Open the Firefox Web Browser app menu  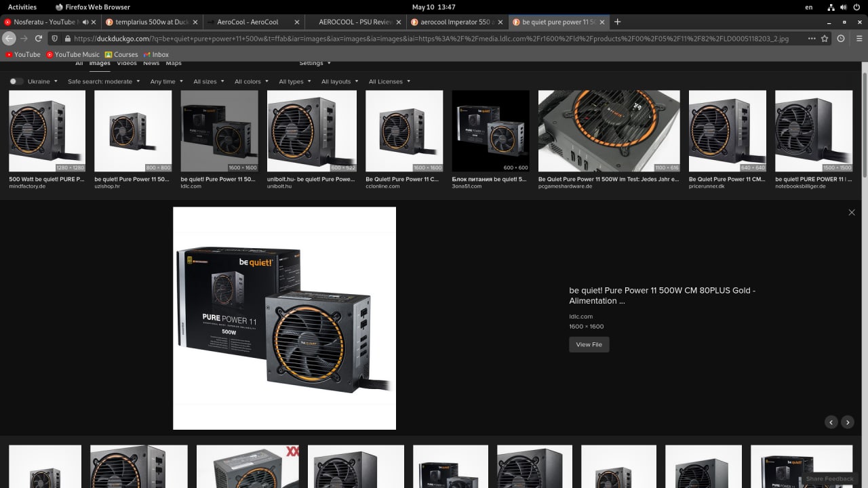pos(93,7)
